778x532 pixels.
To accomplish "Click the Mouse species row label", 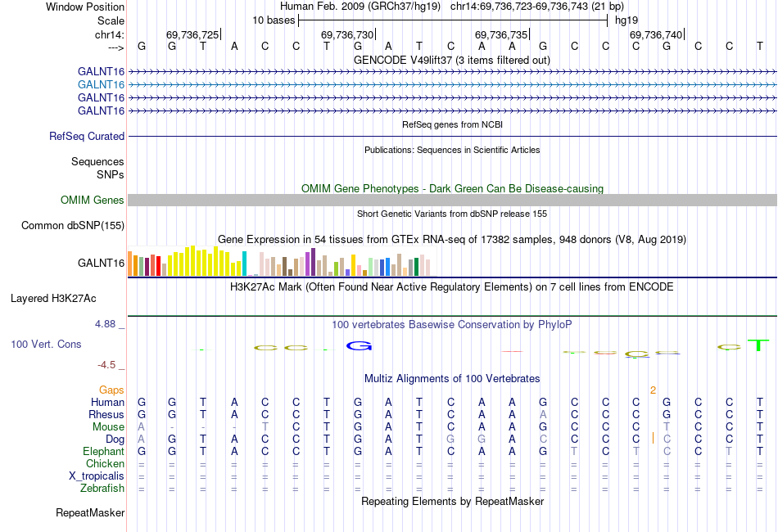I will [x=108, y=427].
